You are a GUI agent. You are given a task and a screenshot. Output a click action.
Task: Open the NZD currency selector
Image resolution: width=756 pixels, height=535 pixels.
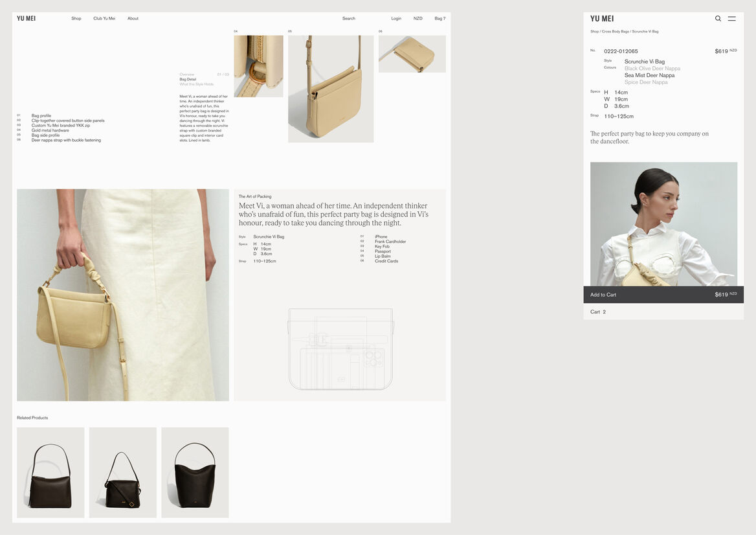418,19
